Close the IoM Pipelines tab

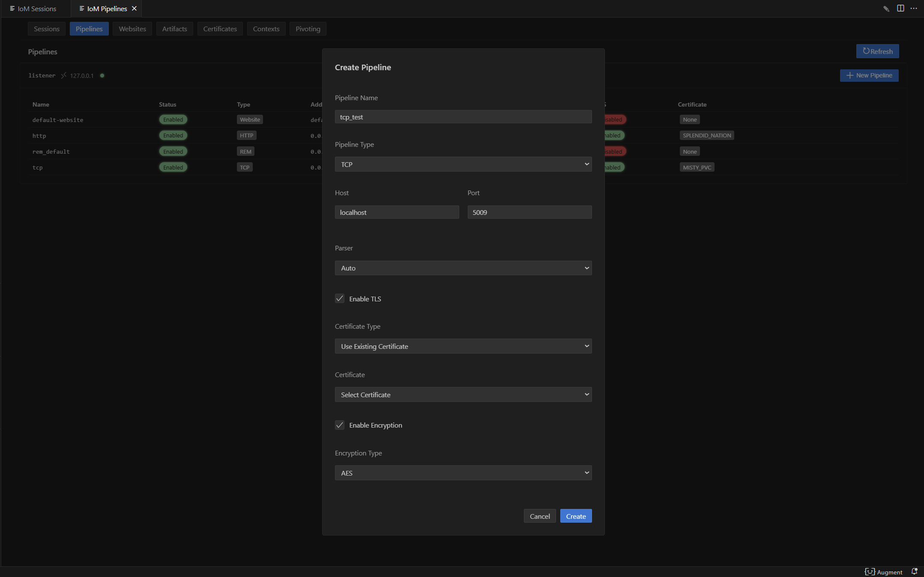click(134, 9)
